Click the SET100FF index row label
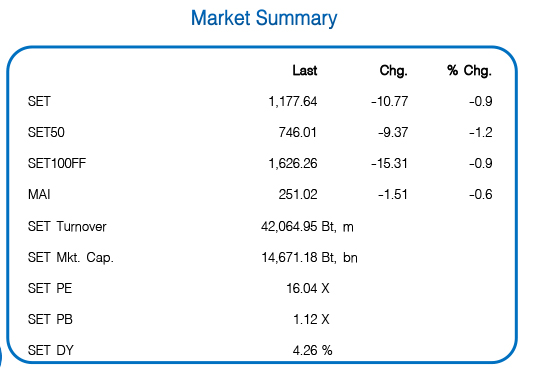The height and width of the screenshot is (376, 540). coord(57,164)
